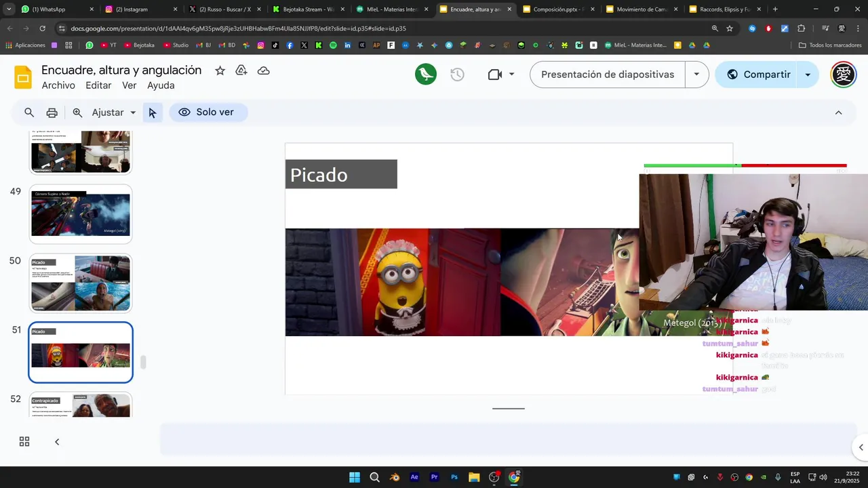Select the cursor pointer tool
Viewport: 868px width, 488px height.
(x=152, y=113)
